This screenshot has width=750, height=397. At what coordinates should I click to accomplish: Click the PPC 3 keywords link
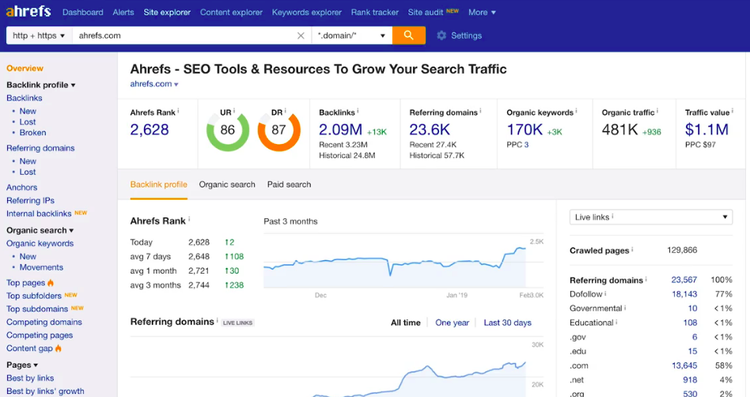click(x=526, y=144)
